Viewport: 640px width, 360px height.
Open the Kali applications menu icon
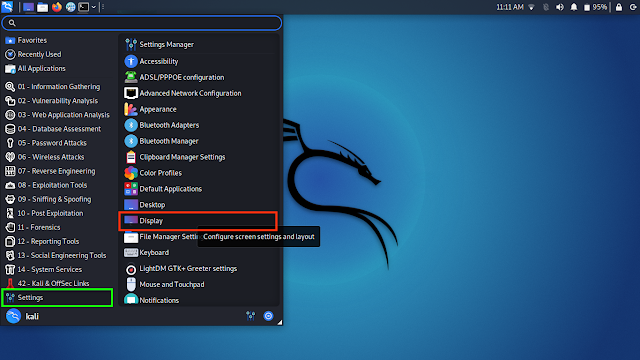(x=7, y=7)
